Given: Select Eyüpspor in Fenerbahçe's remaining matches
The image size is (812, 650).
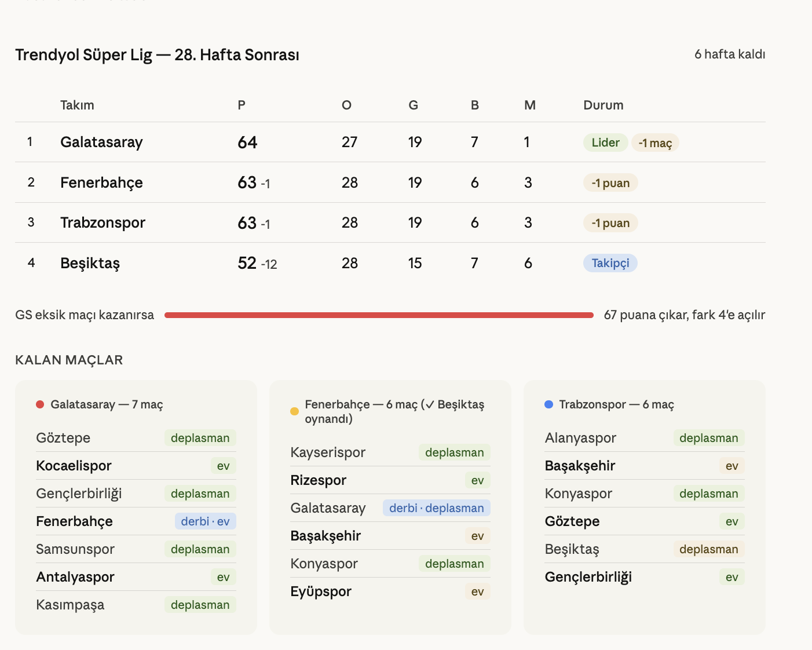Looking at the screenshot, I should pos(321,591).
